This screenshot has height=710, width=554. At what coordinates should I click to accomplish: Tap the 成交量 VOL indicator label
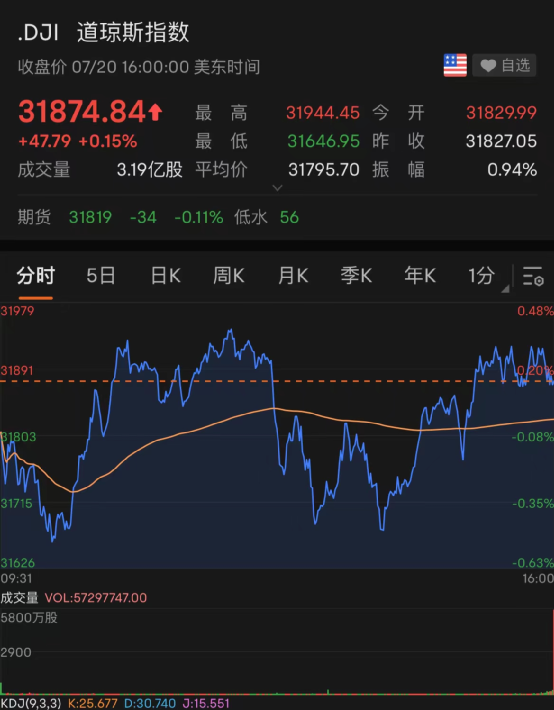[x=73, y=598]
